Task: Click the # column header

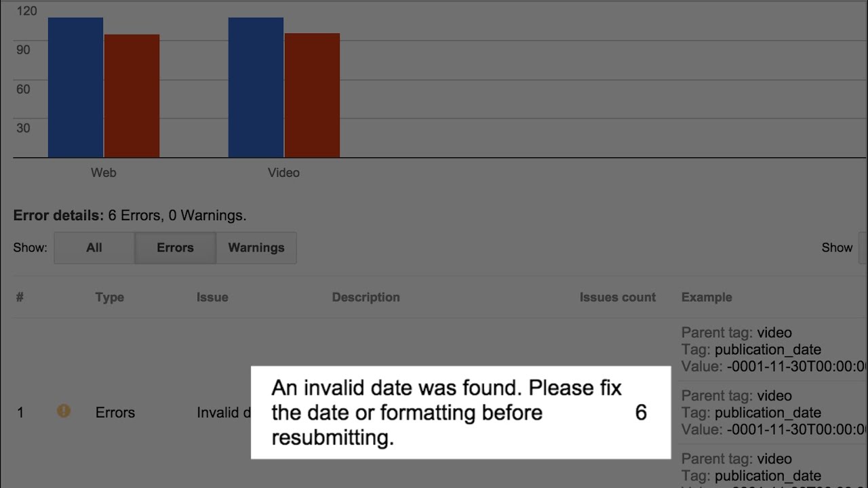Action: pyautogui.click(x=20, y=297)
